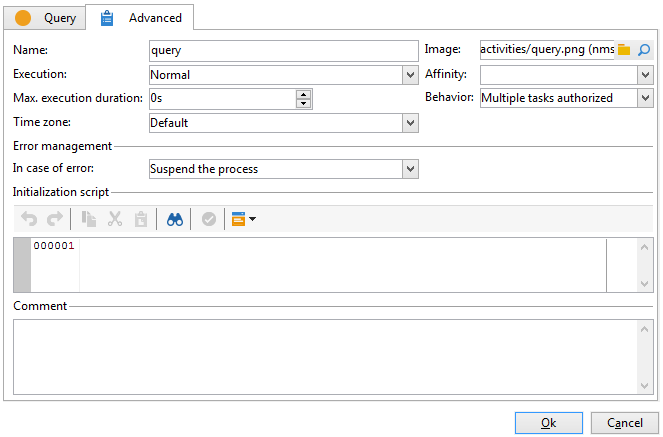Expand the In case of error dropdown
The height and width of the screenshot is (437, 663).
point(410,169)
